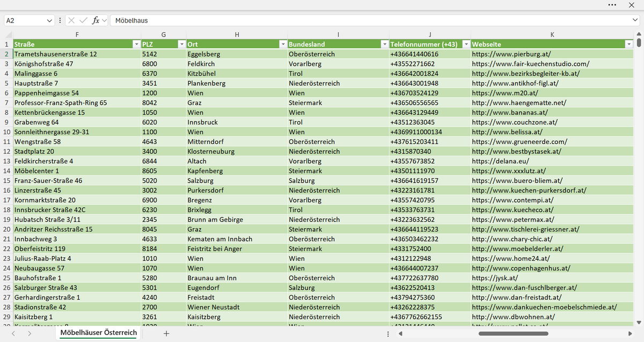The height and width of the screenshot is (342, 644).
Task: Select column K header
Action: (552, 34)
